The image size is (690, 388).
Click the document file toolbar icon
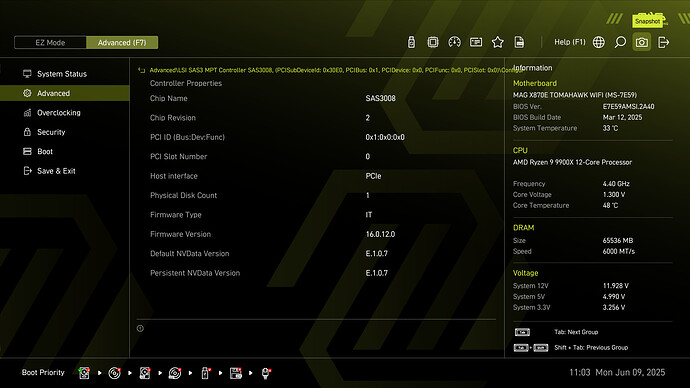click(x=519, y=42)
